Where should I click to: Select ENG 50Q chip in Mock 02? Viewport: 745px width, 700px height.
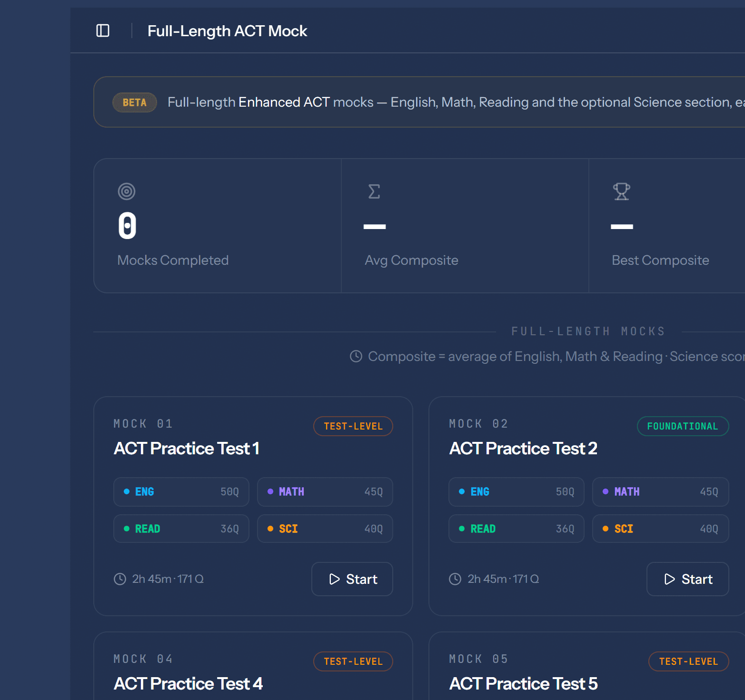pyautogui.click(x=517, y=492)
